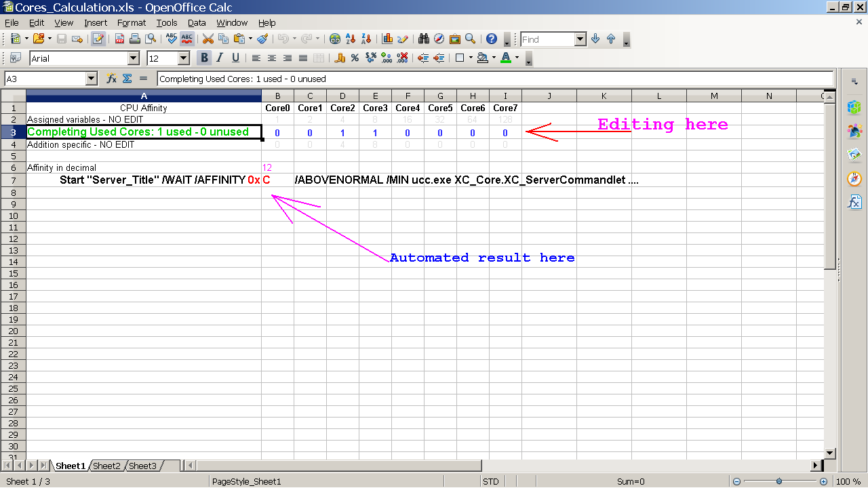This screenshot has height=488, width=868.
Task: Open the font size dropdown
Action: 183,59
